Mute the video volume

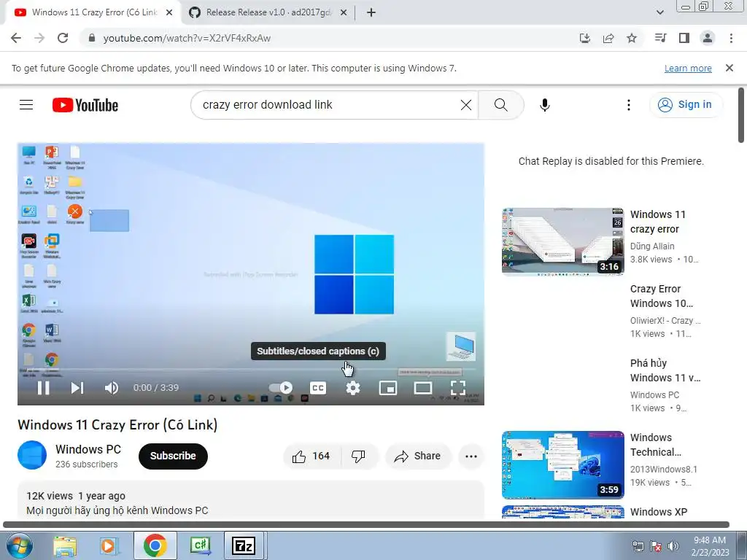coord(111,388)
